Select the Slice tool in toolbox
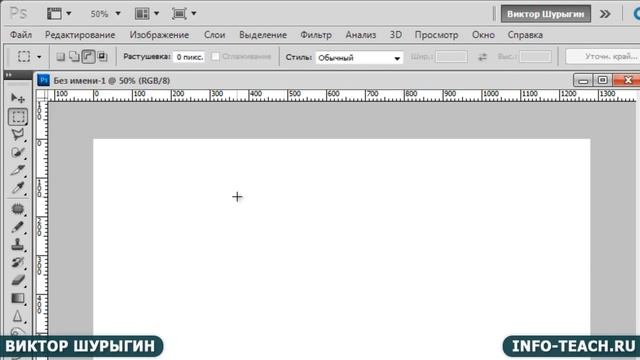This screenshot has width=640, height=360. (18, 170)
